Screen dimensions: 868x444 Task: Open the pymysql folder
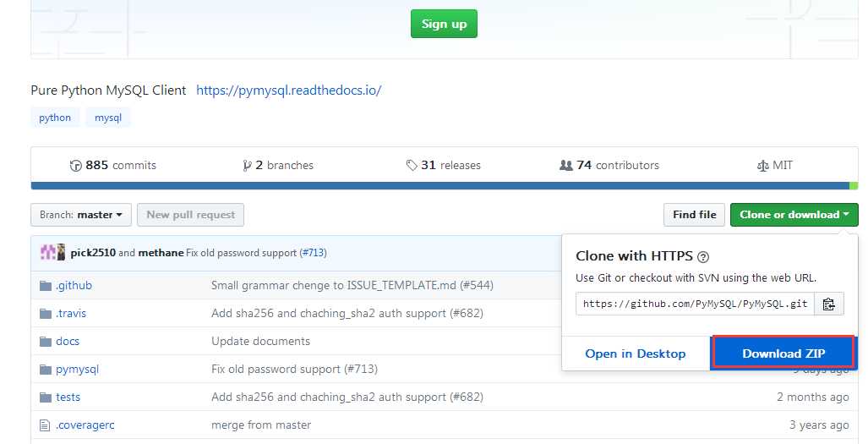tap(77, 370)
